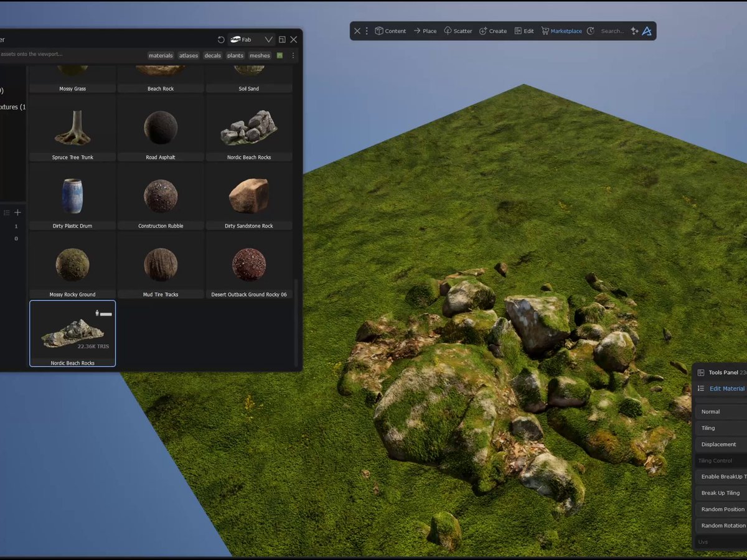The height and width of the screenshot is (560, 747).
Task: Open the Content tool in the top toolbar
Action: [390, 31]
